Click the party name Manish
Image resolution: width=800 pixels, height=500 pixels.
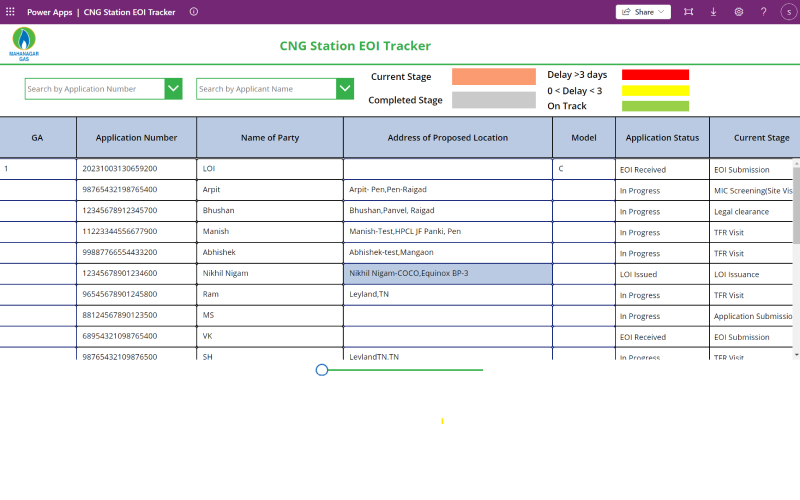coord(216,231)
